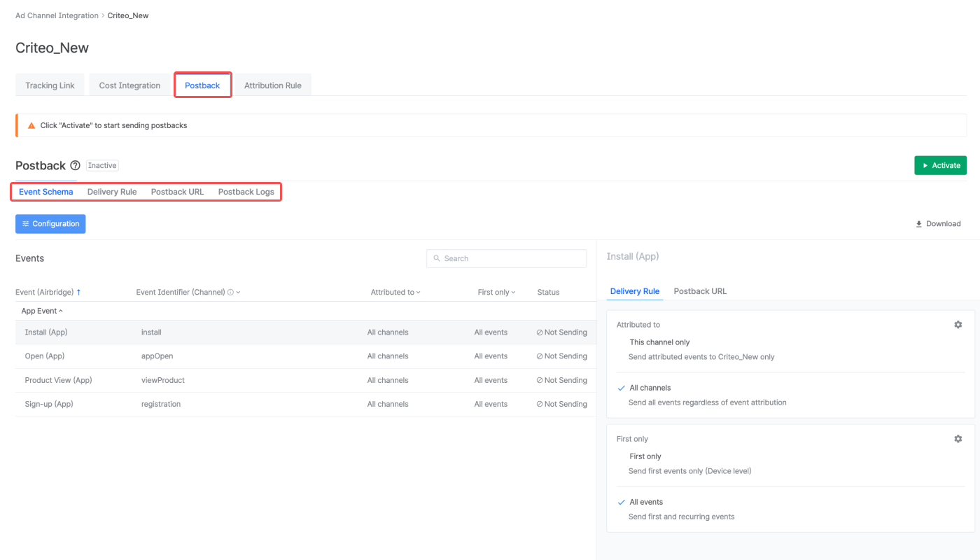Focus the Events search field

pyautogui.click(x=506, y=258)
